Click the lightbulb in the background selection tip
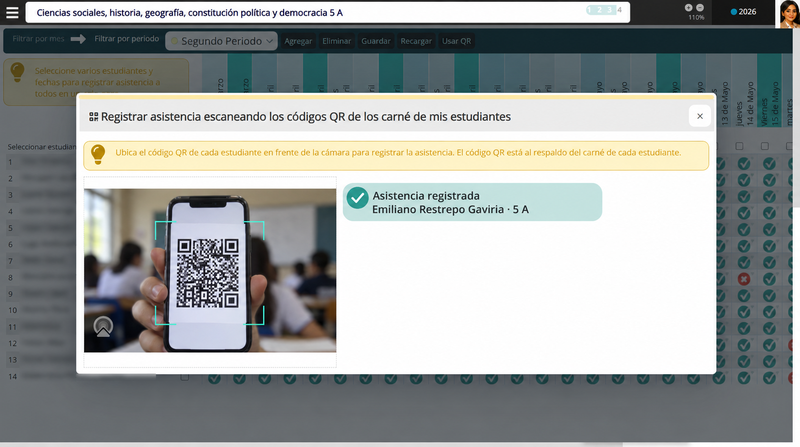Viewport: 800px width, 447px height. [17, 72]
